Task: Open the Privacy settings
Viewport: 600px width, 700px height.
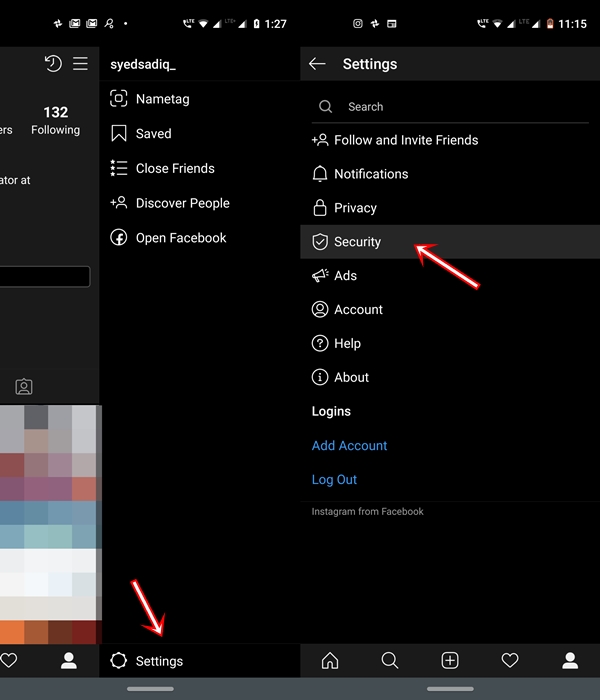Action: [x=450, y=208]
